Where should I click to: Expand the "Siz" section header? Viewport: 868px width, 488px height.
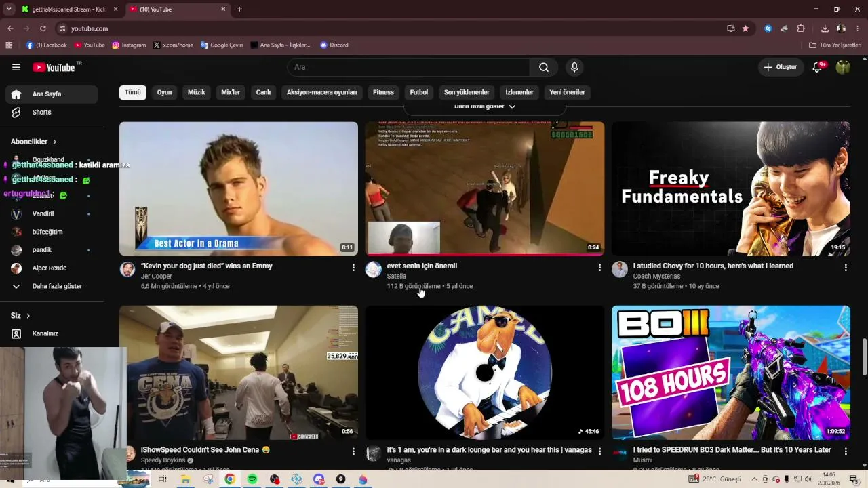(x=20, y=316)
